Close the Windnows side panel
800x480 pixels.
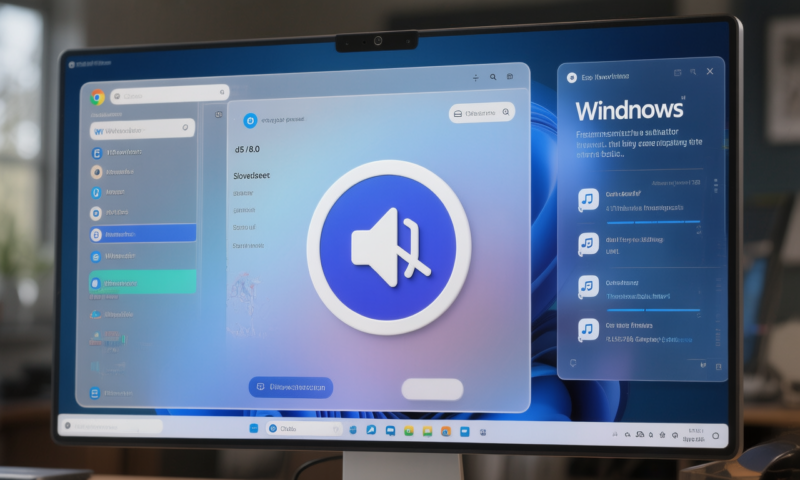(710, 71)
